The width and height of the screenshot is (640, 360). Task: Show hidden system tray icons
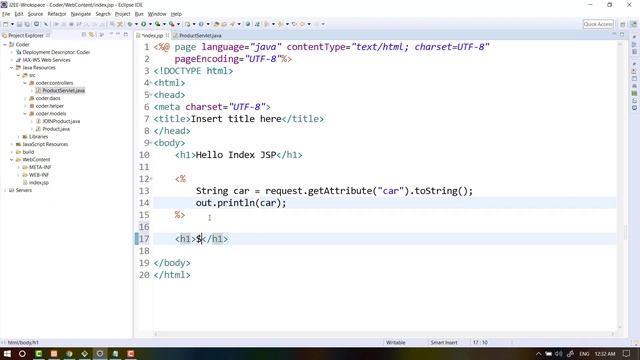point(538,354)
